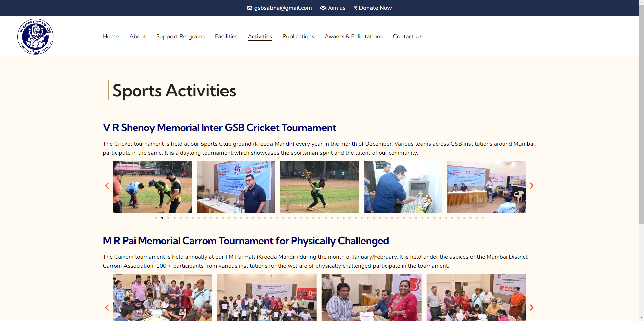This screenshot has height=321, width=644.
Task: Show previous carrom tournament photos
Action: 107,307
